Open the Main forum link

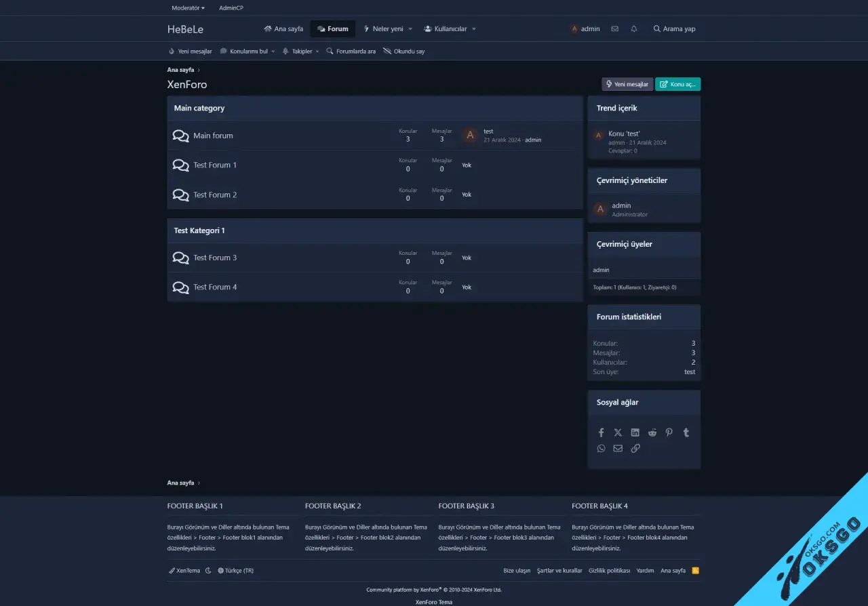tap(213, 136)
